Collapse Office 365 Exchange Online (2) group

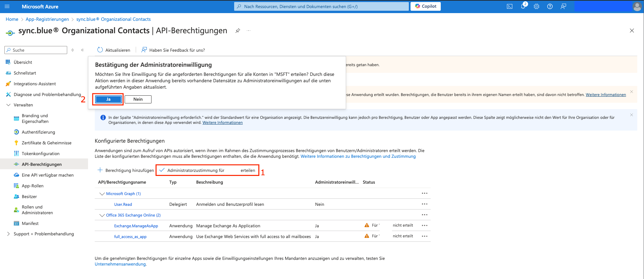(102, 215)
